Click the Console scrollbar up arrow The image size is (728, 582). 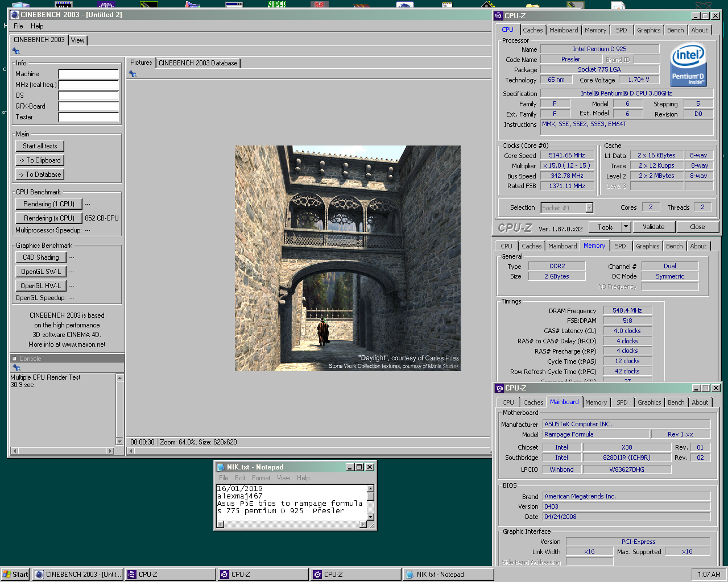tap(119, 378)
